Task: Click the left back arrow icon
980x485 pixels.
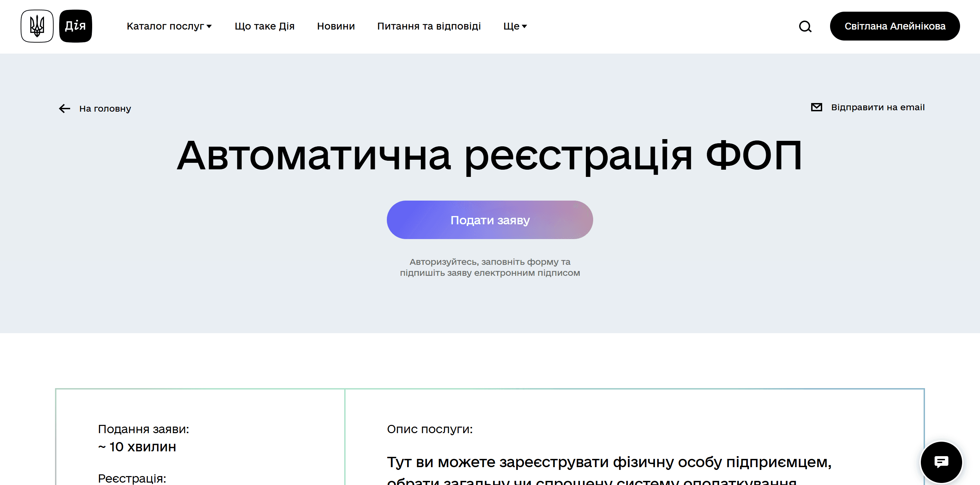Action: pos(65,109)
